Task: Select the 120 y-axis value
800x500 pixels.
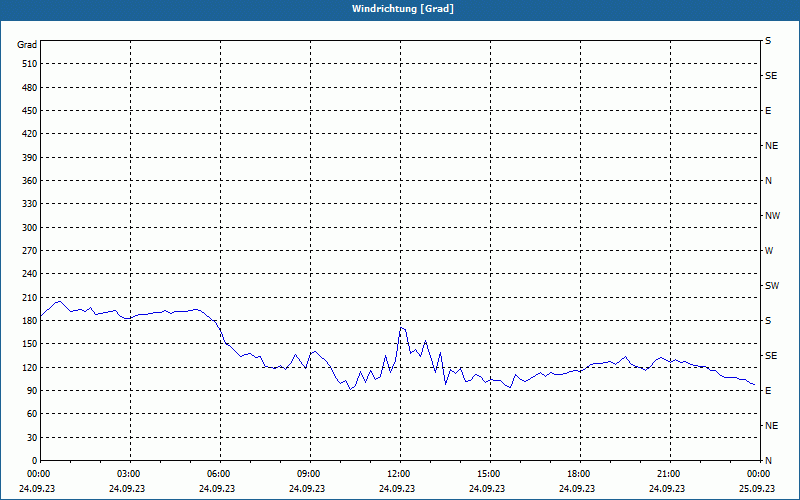Action: [30, 367]
